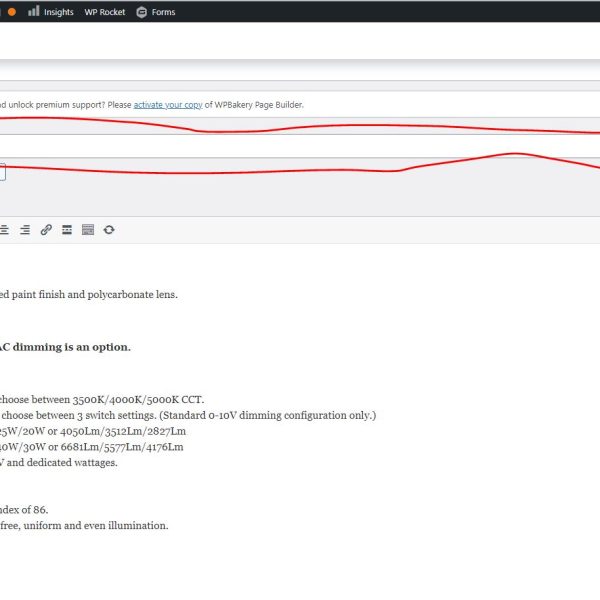This screenshot has width=600, height=600.
Task: Click the orange status dot in admin bar
Action: [x=11, y=12]
